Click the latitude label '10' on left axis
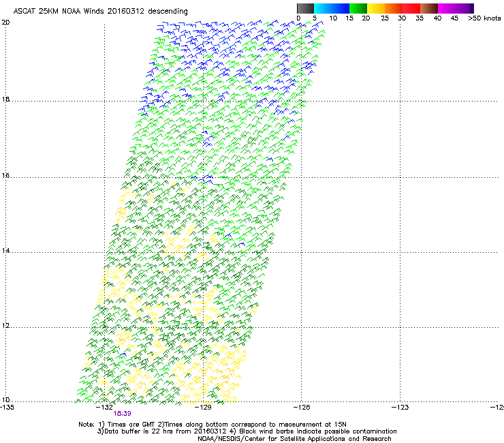This screenshot has height=443, width=504. (x=5, y=399)
